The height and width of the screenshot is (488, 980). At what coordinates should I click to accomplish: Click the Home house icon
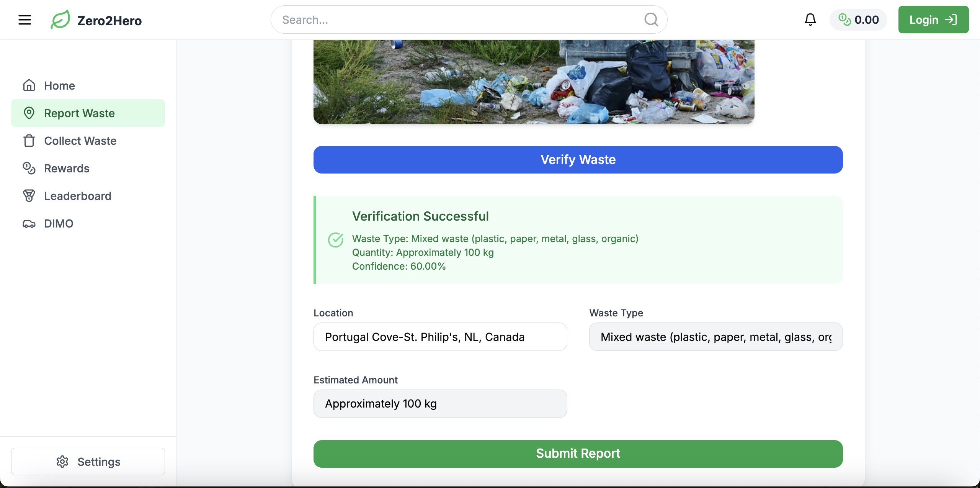tap(29, 85)
